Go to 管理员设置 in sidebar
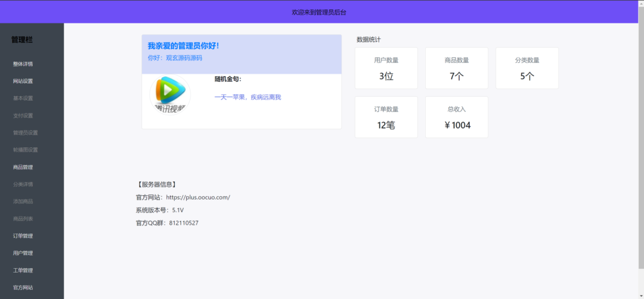Viewport: 644px width, 299px height. pos(26,133)
